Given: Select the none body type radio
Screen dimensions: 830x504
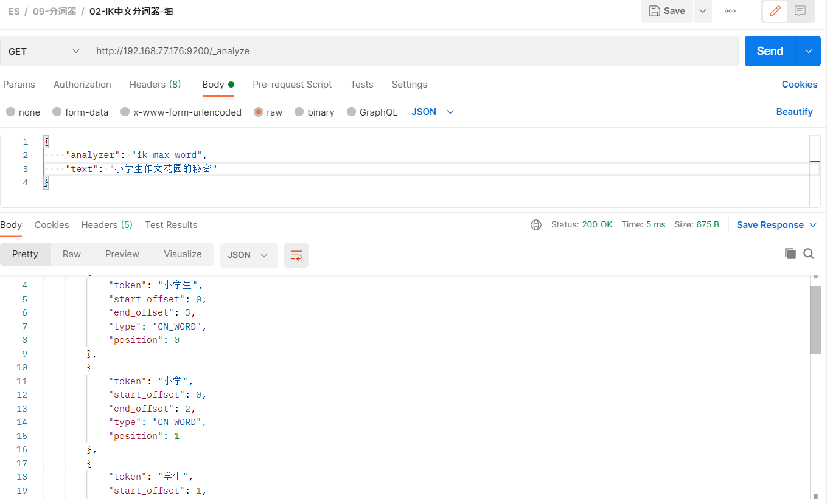Looking at the screenshot, I should [x=11, y=112].
